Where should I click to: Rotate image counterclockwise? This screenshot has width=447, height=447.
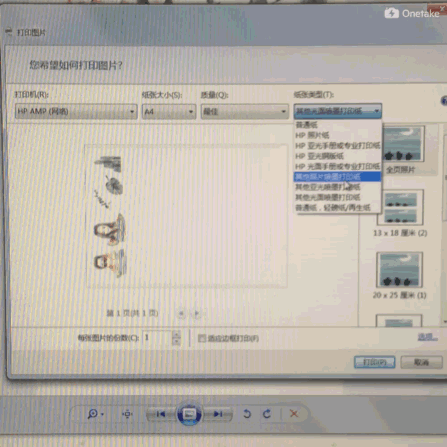click(x=247, y=414)
